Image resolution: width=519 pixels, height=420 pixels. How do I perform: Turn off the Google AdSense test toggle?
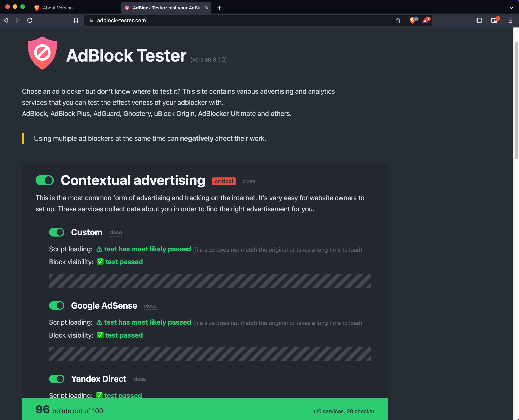[x=57, y=306]
